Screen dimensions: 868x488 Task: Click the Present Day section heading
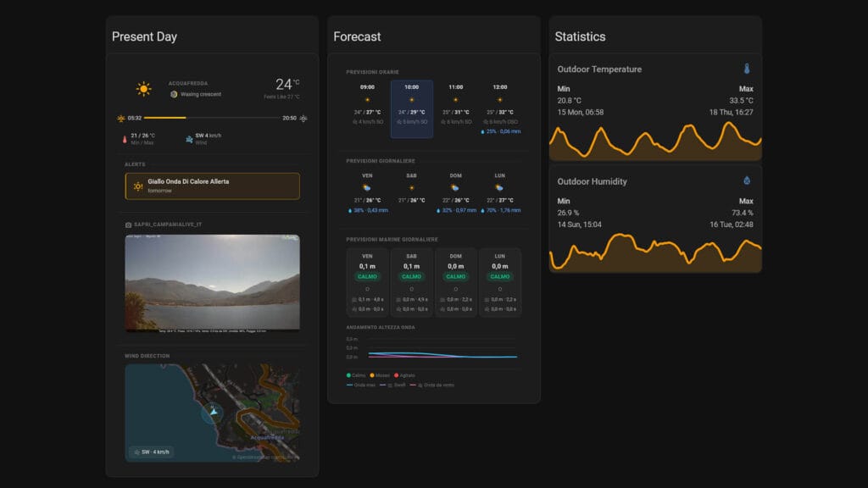[144, 36]
